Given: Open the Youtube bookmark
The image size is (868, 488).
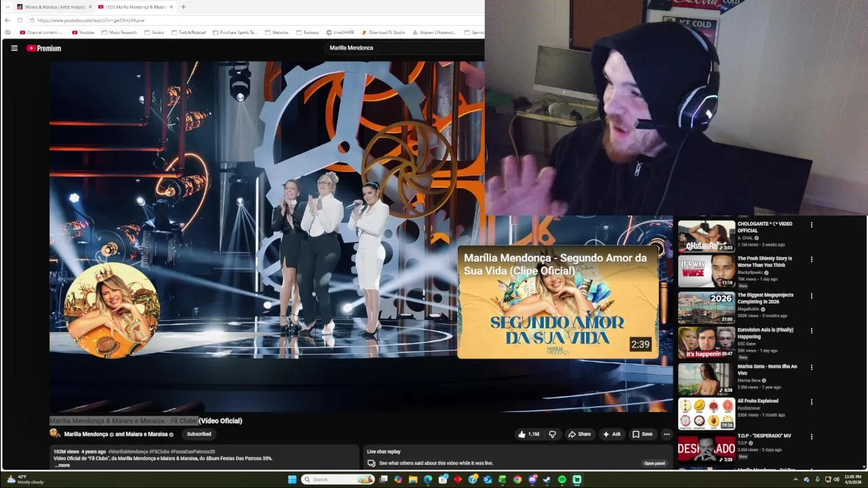Looking at the screenshot, I should point(83,33).
